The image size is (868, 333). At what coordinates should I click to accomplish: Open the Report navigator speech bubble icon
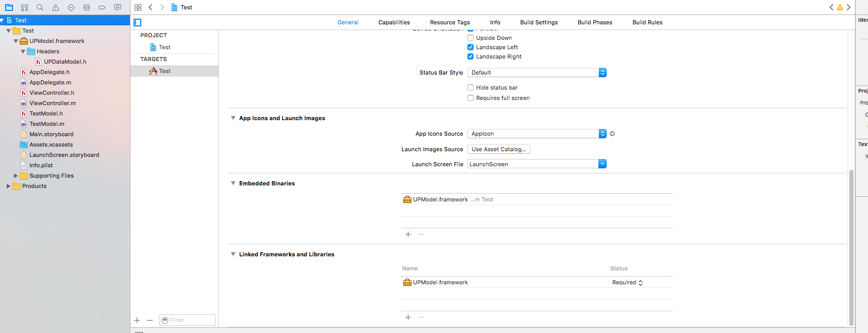[117, 7]
